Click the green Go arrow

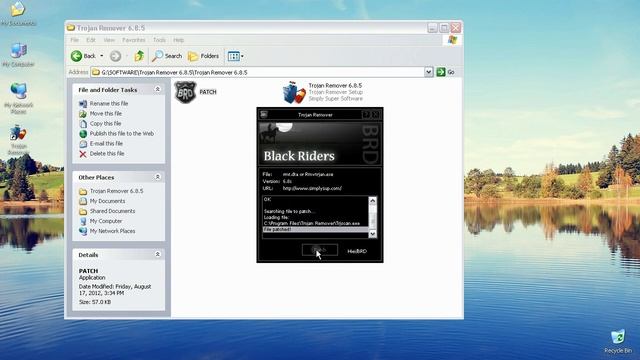[x=441, y=72]
